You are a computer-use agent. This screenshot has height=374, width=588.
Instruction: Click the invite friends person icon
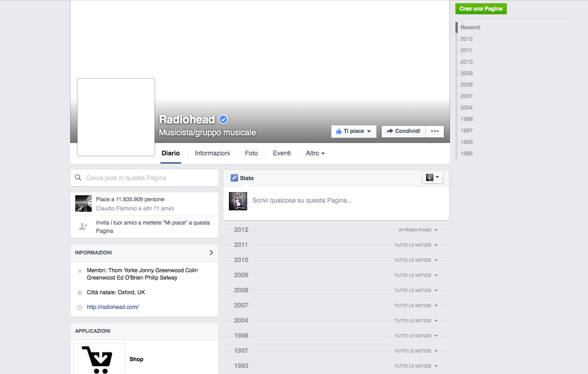point(83,226)
